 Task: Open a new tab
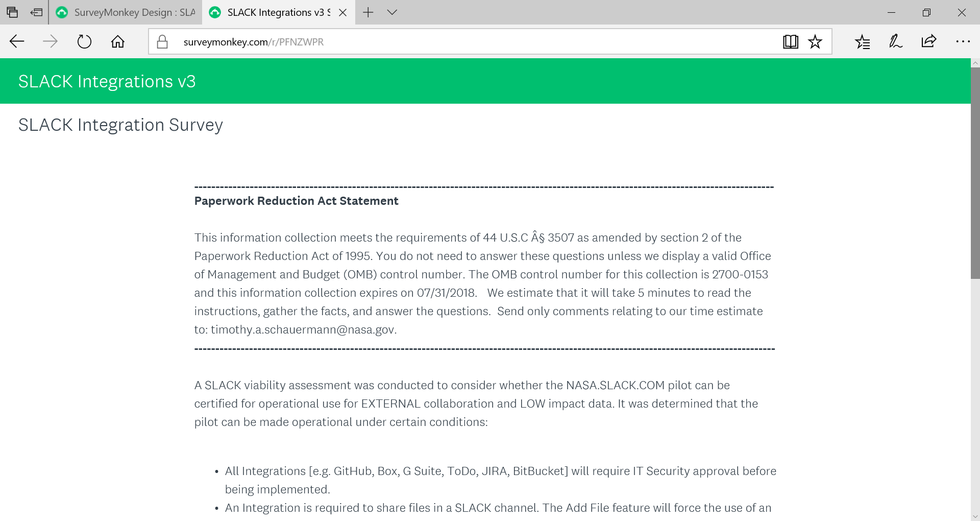coord(368,12)
